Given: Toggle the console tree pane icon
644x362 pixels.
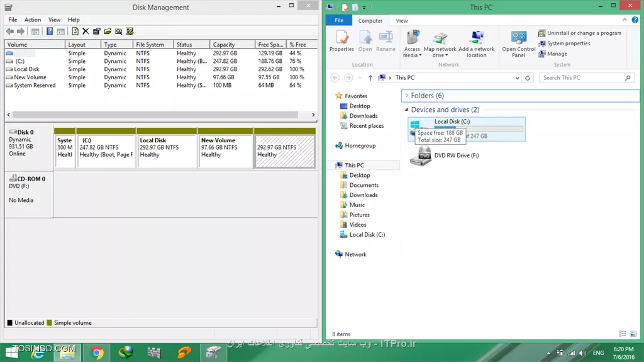Looking at the screenshot, I should pyautogui.click(x=35, y=31).
